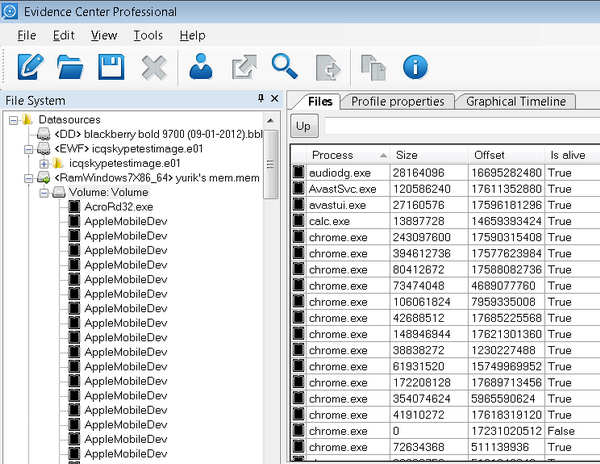
Task: Collapse the Datasources root node
Action: [x=12, y=120]
